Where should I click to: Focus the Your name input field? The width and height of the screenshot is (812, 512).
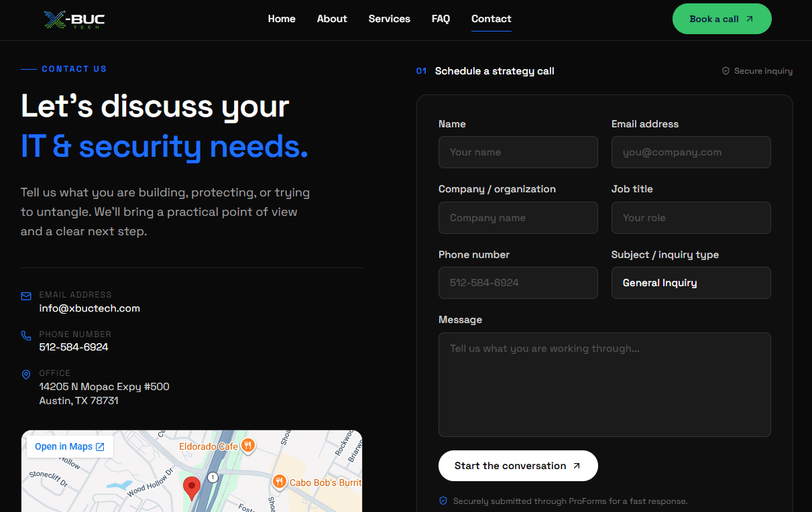click(518, 152)
